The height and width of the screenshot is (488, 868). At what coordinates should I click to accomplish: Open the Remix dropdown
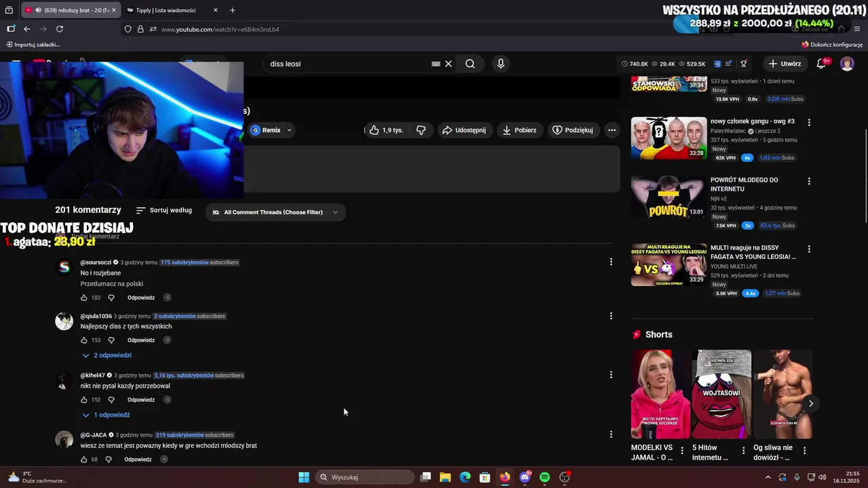point(271,130)
